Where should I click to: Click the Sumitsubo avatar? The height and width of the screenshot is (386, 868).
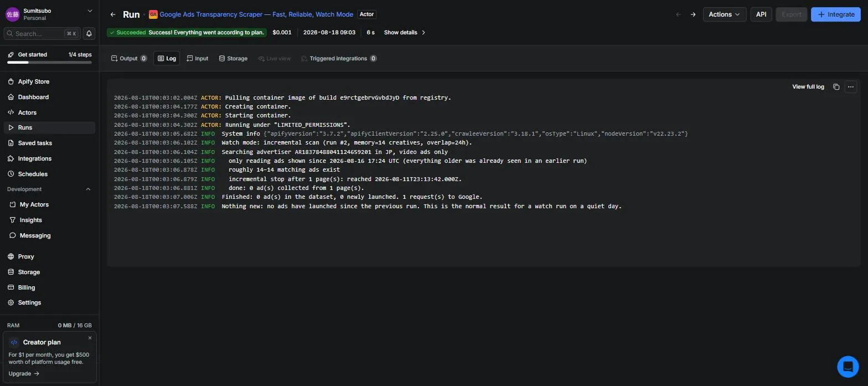pyautogui.click(x=13, y=14)
